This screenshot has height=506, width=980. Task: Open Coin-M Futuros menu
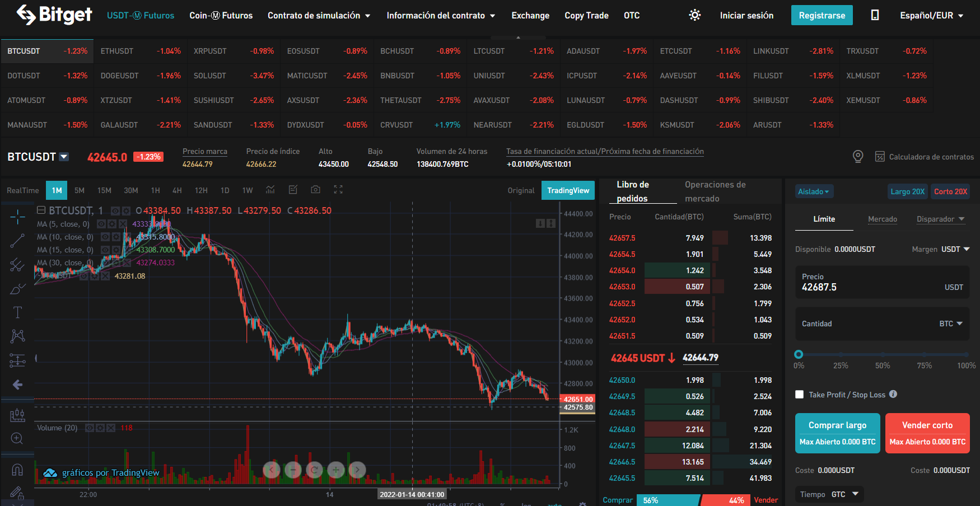coord(221,15)
